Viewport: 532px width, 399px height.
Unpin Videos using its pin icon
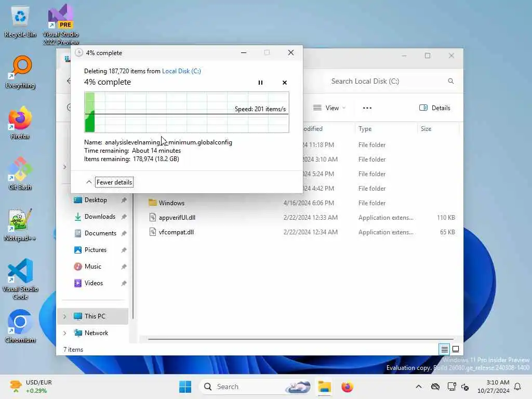point(124,283)
